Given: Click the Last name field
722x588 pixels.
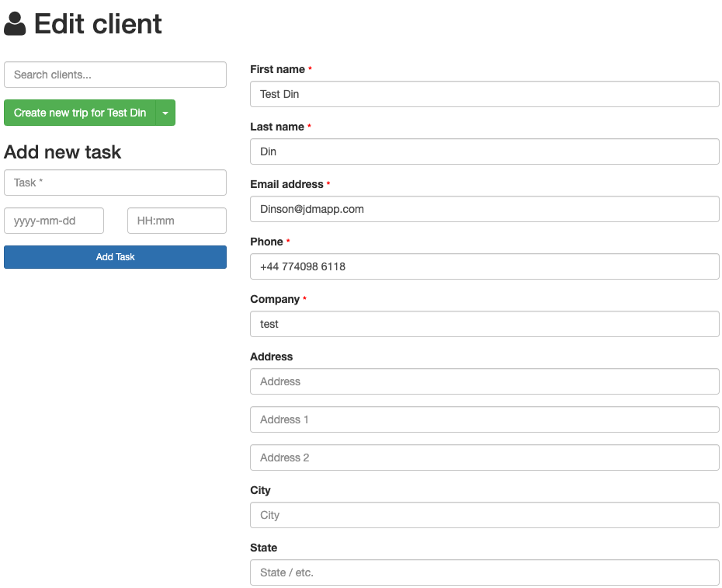Looking at the screenshot, I should pyautogui.click(x=484, y=151).
